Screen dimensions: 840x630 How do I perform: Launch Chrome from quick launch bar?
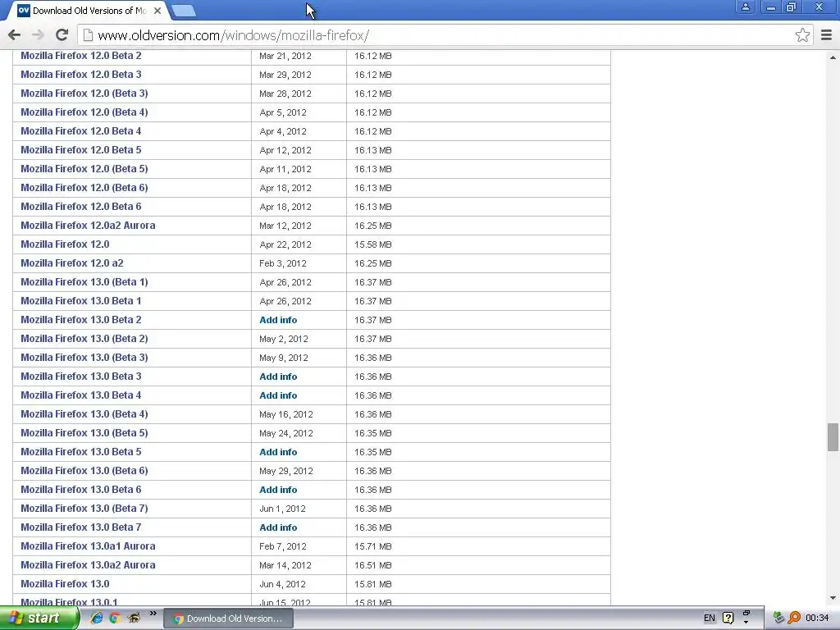[x=115, y=618]
